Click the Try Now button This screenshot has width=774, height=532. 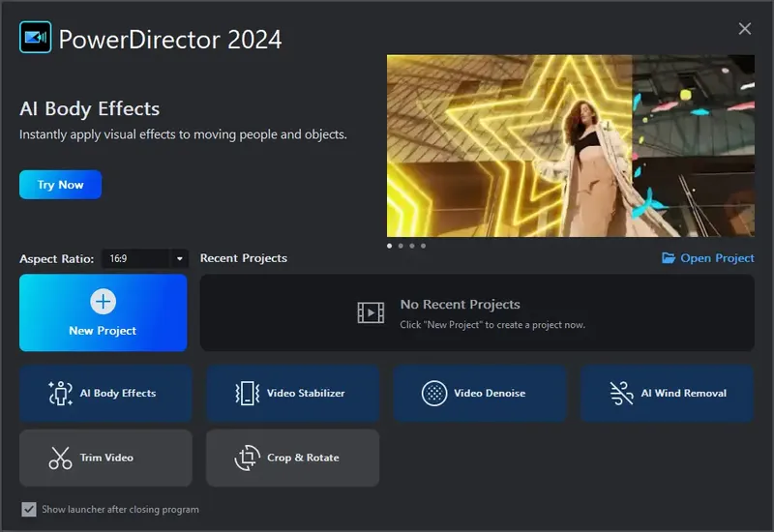tap(60, 185)
